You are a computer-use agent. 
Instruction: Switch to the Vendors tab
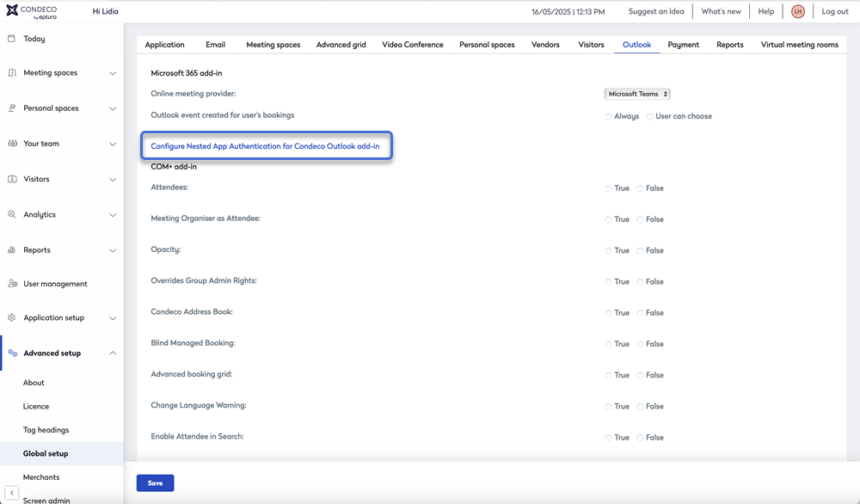(545, 45)
